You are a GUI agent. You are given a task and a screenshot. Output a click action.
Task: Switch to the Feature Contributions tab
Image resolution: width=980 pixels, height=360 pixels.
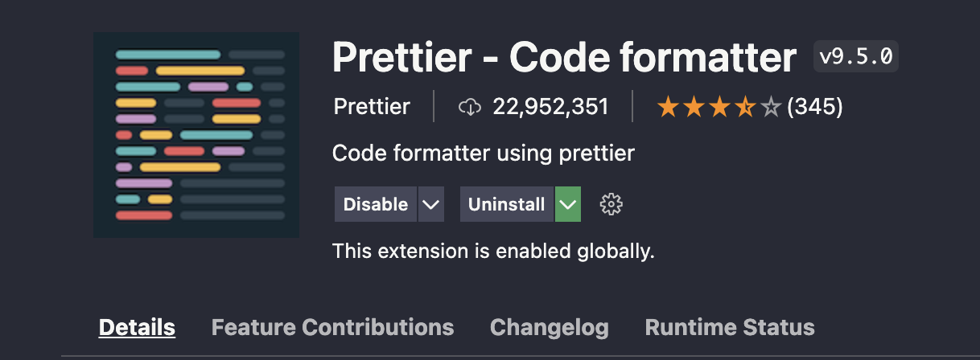coord(332,327)
